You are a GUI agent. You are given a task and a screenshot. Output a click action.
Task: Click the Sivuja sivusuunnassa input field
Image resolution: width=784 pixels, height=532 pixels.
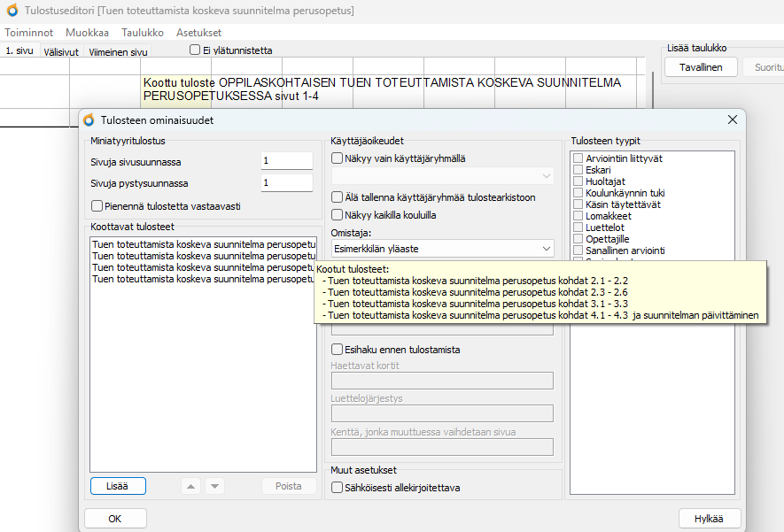pyautogui.click(x=286, y=161)
